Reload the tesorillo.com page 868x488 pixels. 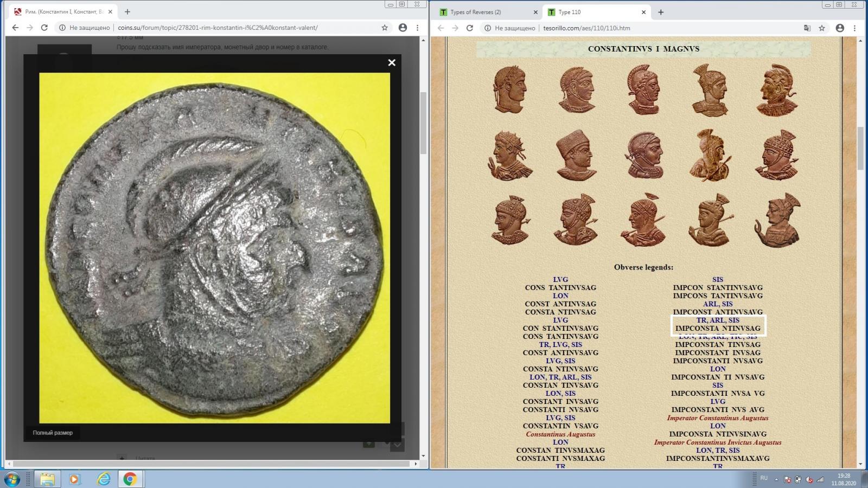[470, 28]
